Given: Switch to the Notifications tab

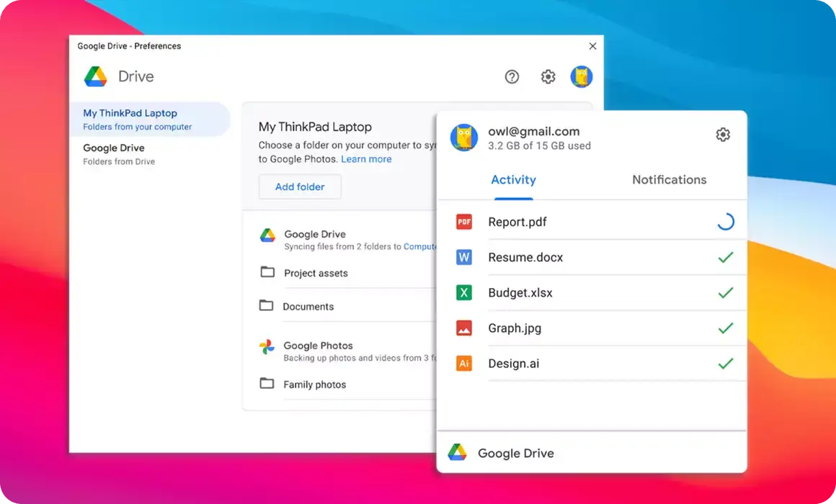Looking at the screenshot, I should point(669,180).
